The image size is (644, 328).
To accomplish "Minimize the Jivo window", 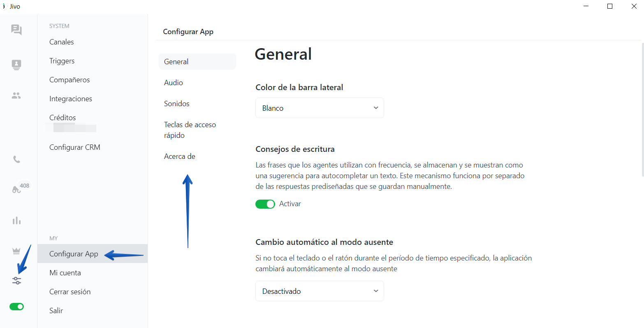I will tap(586, 6).
